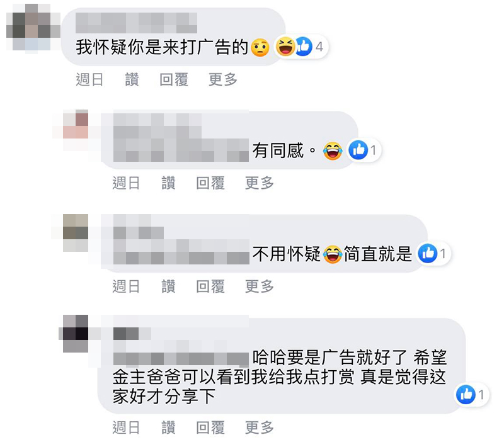Click the blurred username of top commenter
The height and width of the screenshot is (447, 504).
(136, 23)
